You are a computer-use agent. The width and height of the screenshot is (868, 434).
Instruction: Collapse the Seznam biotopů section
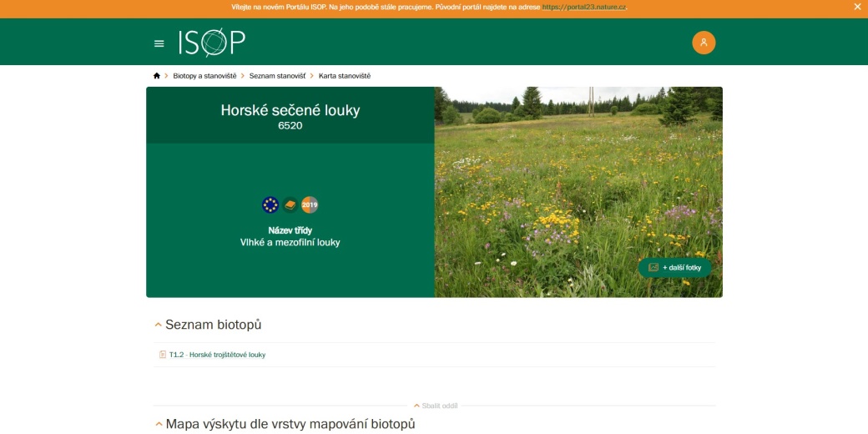point(158,325)
